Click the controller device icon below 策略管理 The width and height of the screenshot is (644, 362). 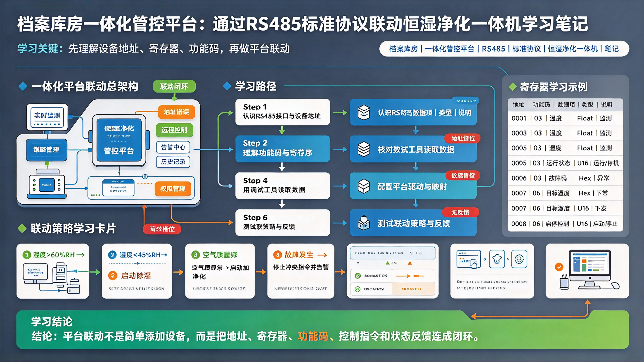[47, 184]
